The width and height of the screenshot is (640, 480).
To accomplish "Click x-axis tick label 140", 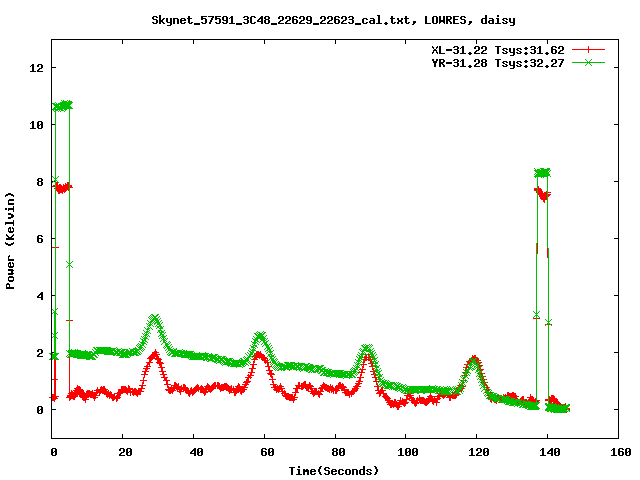I will (x=549, y=452).
